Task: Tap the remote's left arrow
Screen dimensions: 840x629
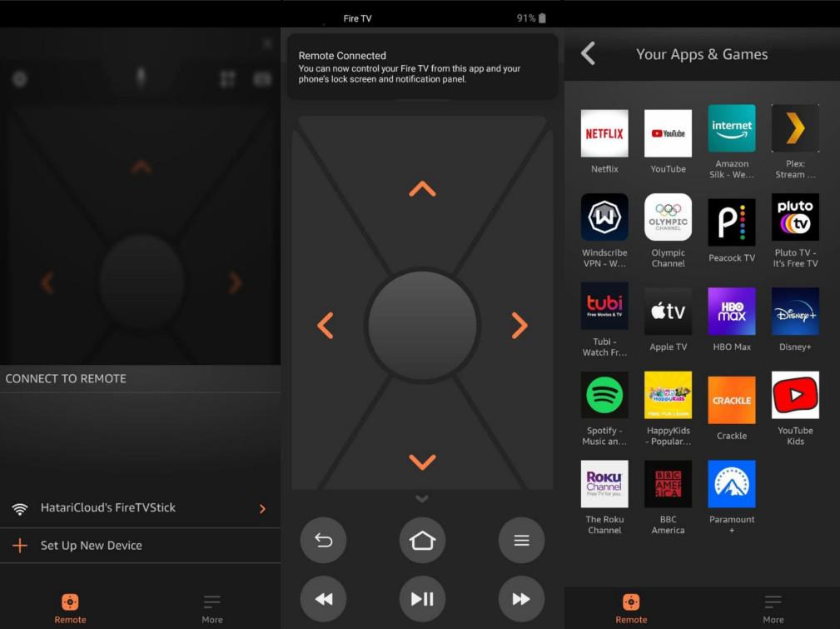Action: pos(326,326)
